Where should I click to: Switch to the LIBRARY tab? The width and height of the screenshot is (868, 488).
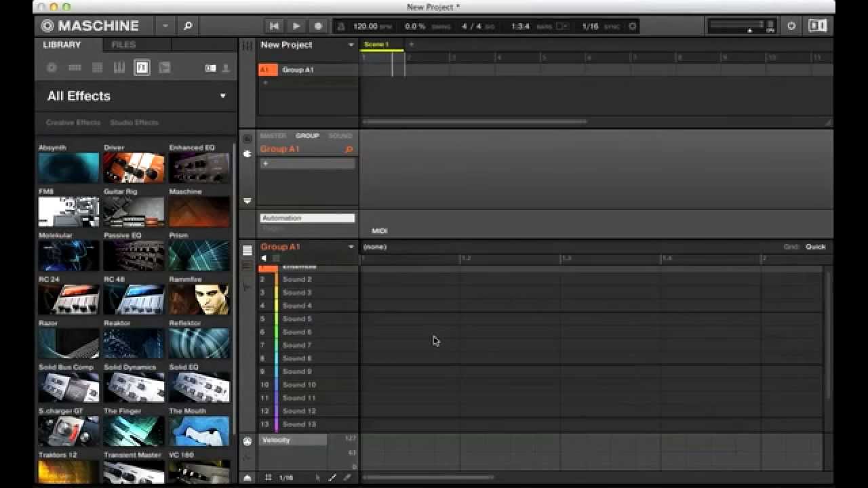(62, 45)
